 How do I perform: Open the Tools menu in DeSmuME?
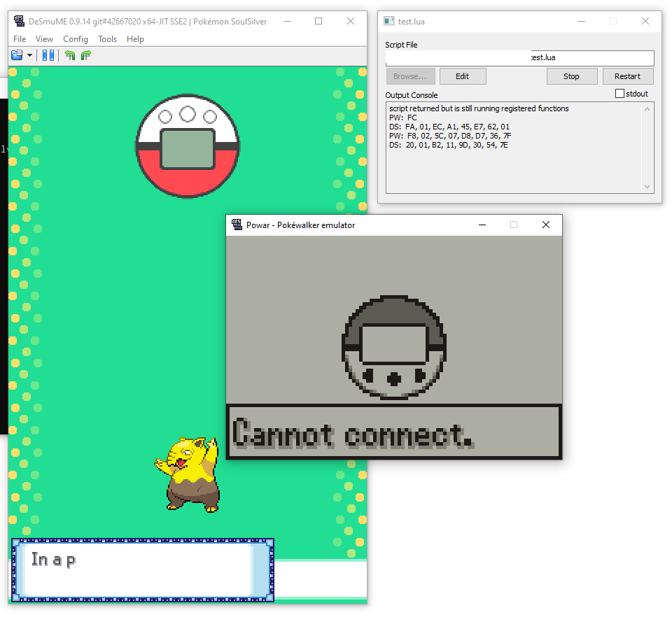[x=107, y=39]
